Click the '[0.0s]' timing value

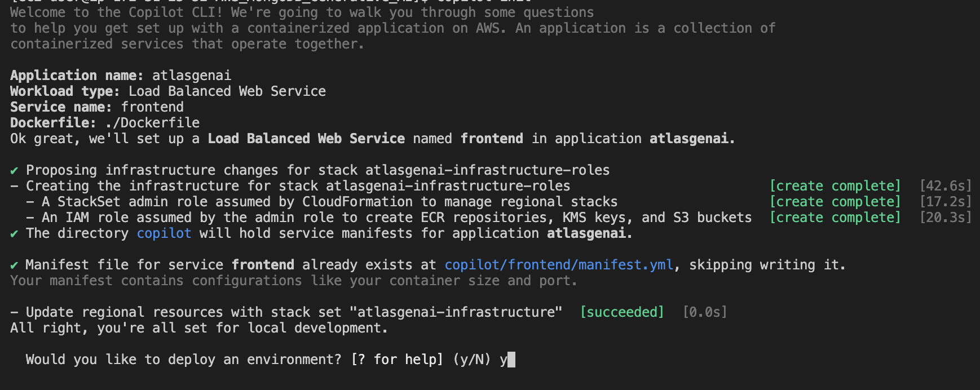[x=705, y=312]
